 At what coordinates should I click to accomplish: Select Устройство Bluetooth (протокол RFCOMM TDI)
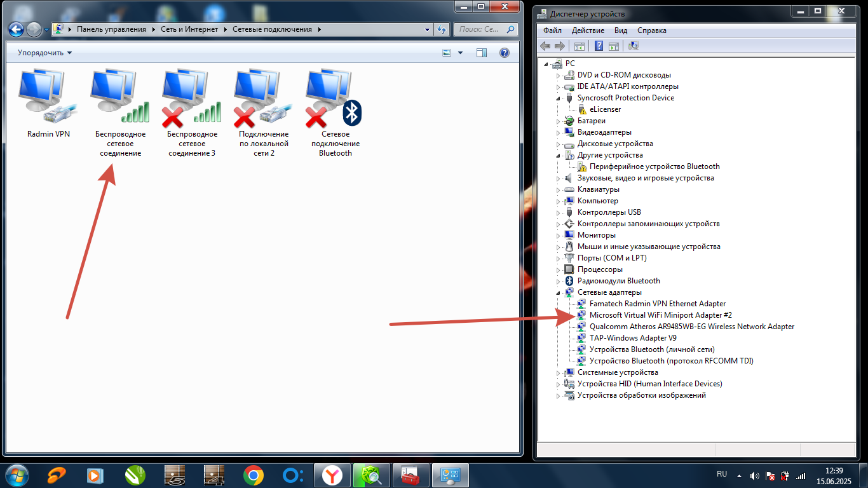click(671, 361)
